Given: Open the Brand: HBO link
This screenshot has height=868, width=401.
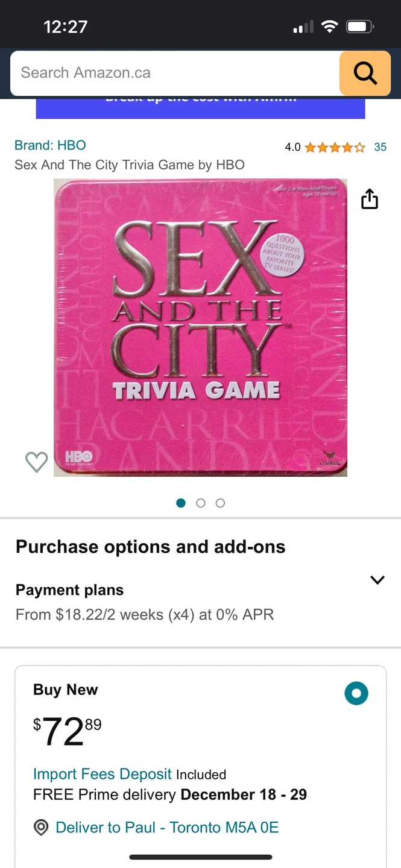Looking at the screenshot, I should 50,145.
